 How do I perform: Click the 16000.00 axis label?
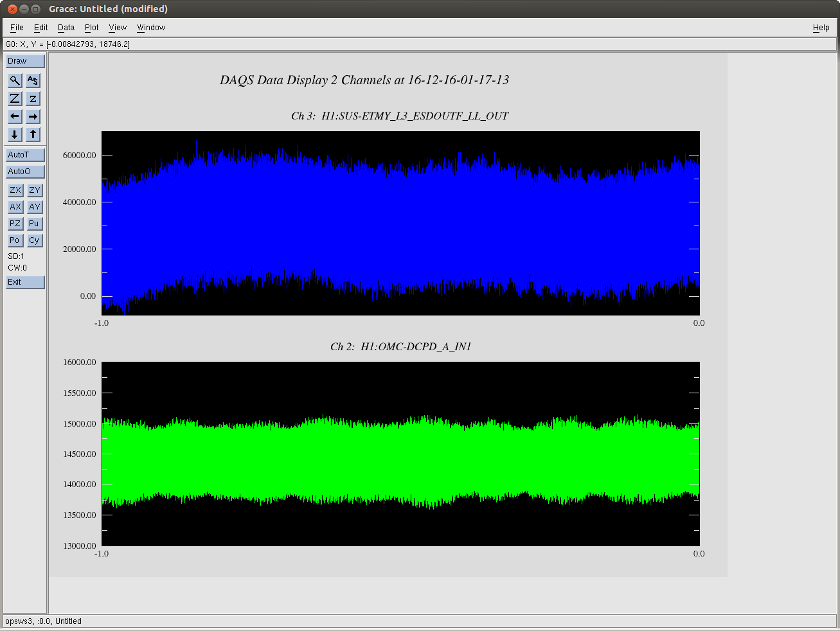coord(79,362)
